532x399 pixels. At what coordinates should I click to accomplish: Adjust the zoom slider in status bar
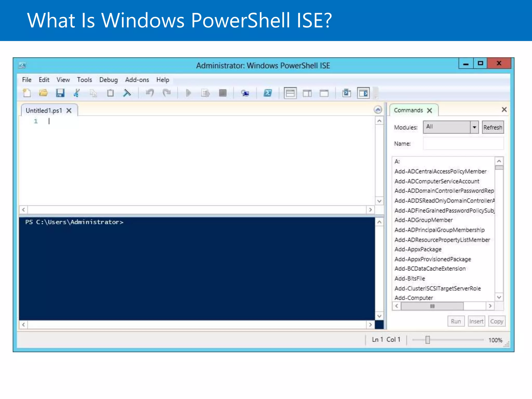click(428, 340)
